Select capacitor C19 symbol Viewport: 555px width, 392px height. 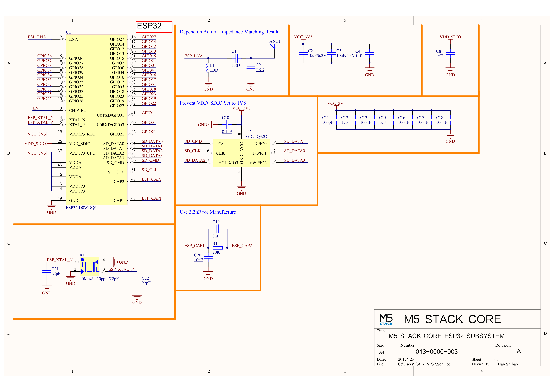pyautogui.click(x=218, y=229)
